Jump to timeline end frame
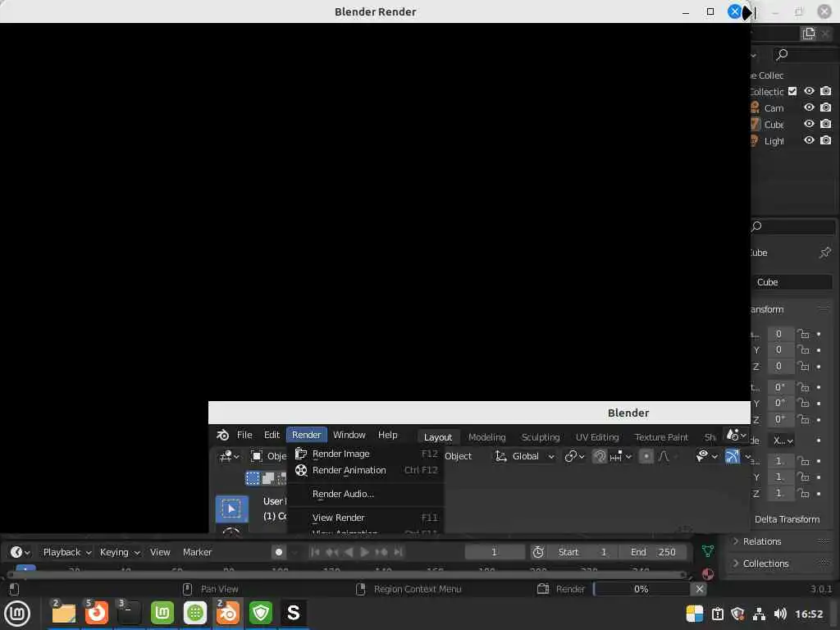This screenshot has width=840, height=630. coord(398,552)
